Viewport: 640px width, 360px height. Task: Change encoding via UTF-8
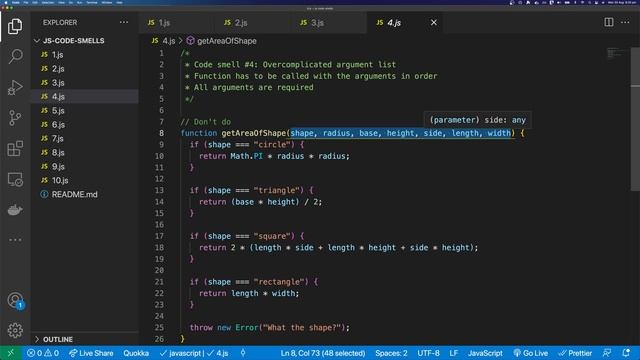point(428,353)
